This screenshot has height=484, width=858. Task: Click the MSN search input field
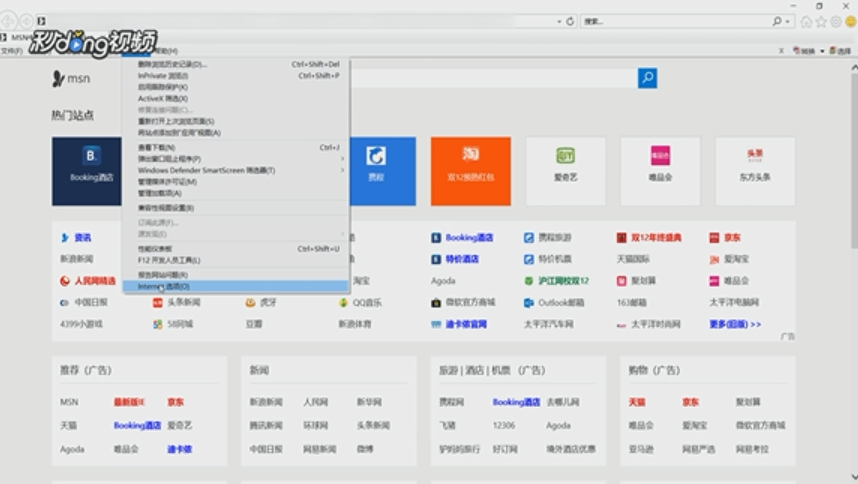pyautogui.click(x=494, y=78)
